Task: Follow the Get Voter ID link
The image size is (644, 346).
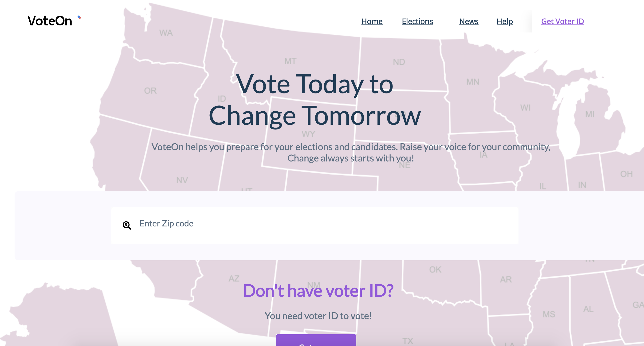Action: click(562, 21)
